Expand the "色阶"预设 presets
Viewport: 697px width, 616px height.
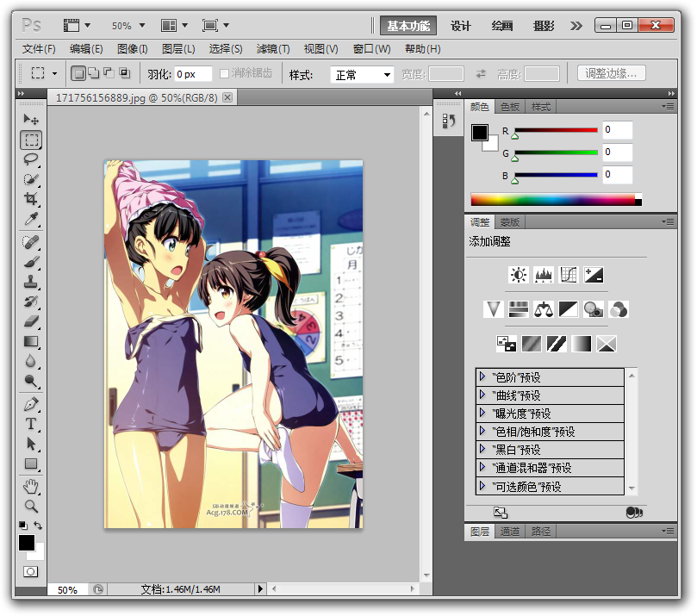click(482, 377)
